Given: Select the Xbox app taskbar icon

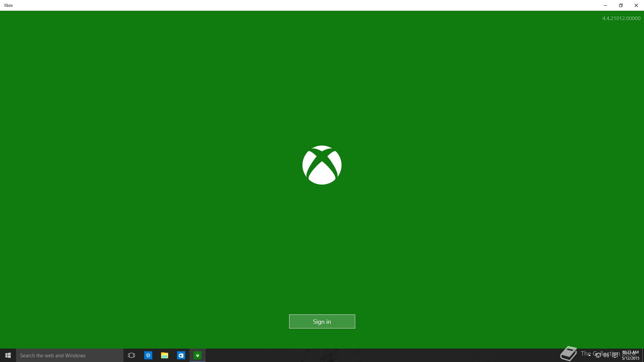Looking at the screenshot, I should [x=198, y=355].
